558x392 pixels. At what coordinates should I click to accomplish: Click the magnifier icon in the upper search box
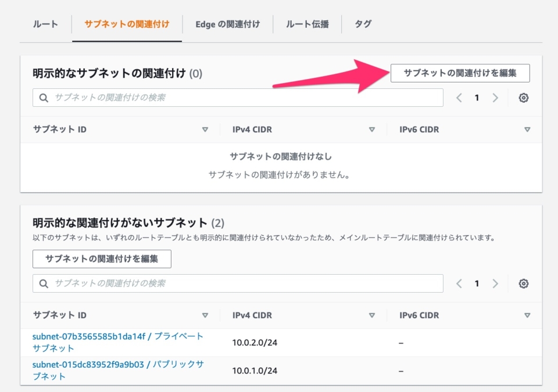click(44, 97)
